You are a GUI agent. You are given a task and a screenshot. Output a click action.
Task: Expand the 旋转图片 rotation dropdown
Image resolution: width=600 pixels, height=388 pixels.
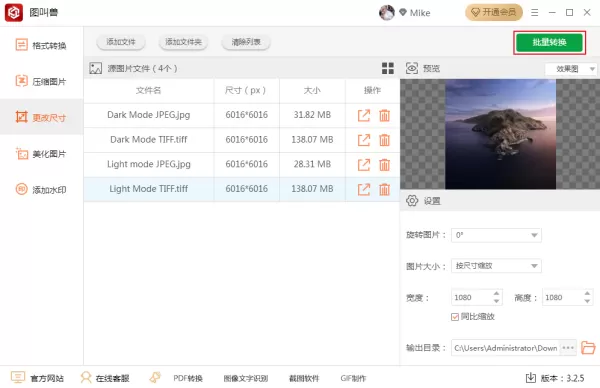point(496,235)
